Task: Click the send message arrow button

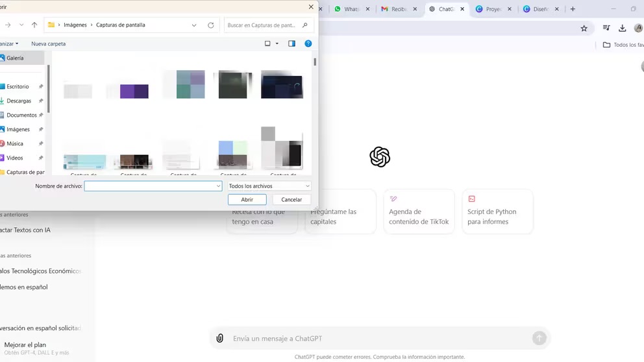Action: point(539,338)
